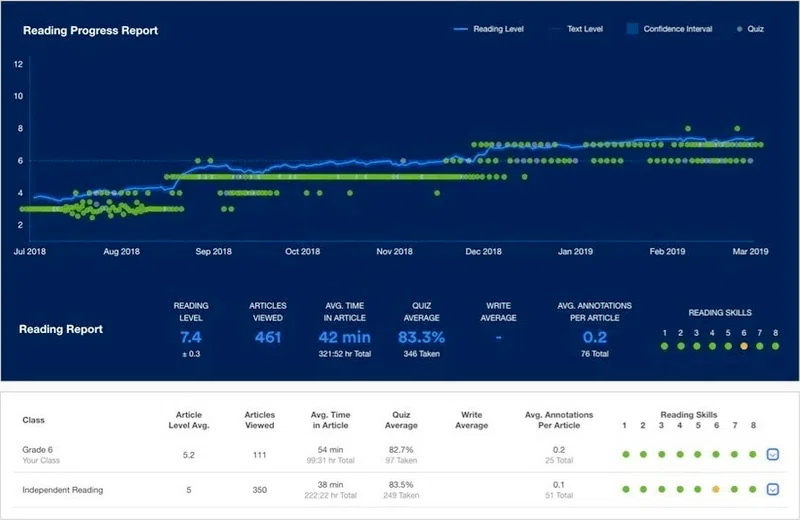Click the 82.7% quiz average for Grade 6

click(x=401, y=450)
